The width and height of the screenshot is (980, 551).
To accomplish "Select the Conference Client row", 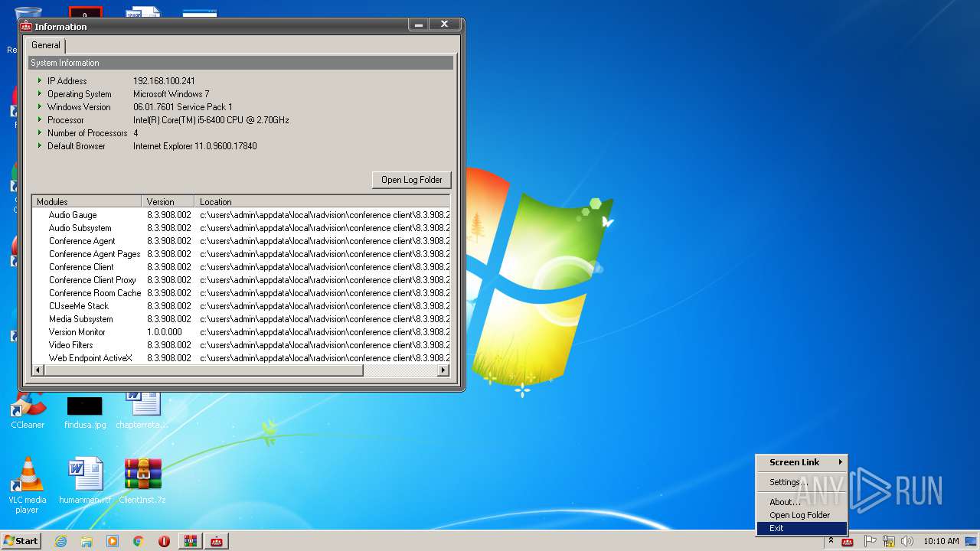I will (x=240, y=267).
